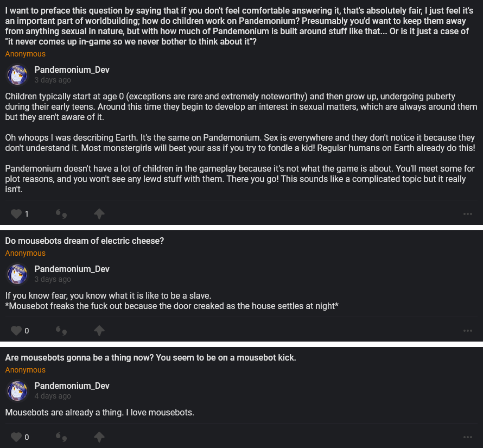Screen dimensions: 483x448
Task: Like the electric cheese answer with heart
Action: pyautogui.click(x=16, y=330)
